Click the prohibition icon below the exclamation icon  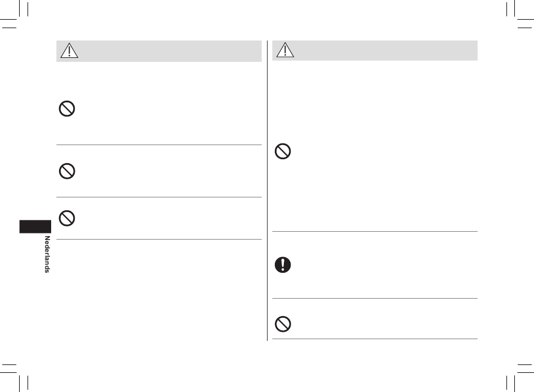point(283,324)
